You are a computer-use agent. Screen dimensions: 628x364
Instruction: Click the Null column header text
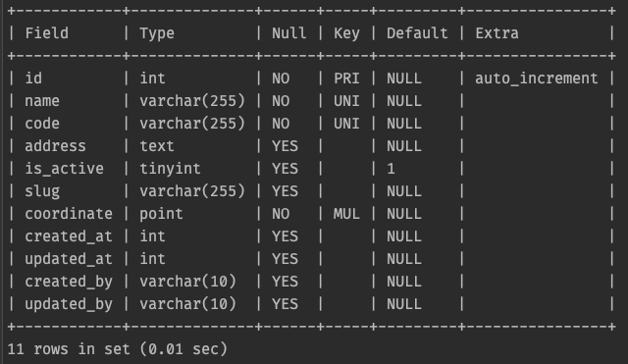(288, 32)
